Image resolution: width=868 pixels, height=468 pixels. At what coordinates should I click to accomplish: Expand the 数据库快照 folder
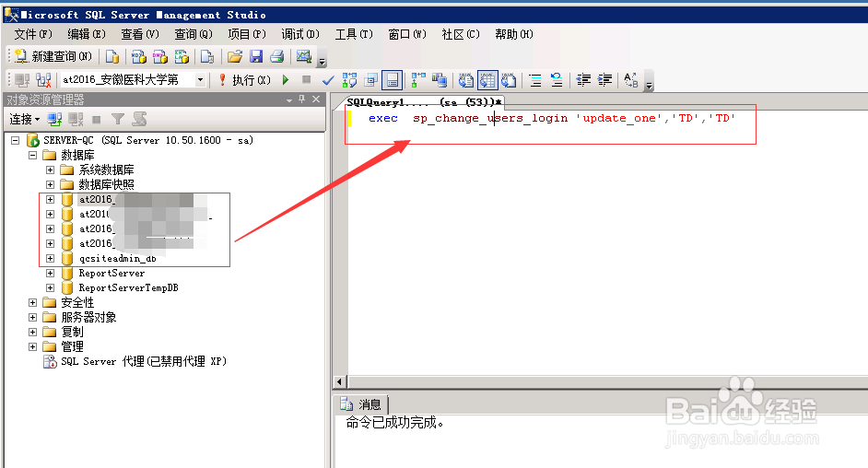[51, 185]
